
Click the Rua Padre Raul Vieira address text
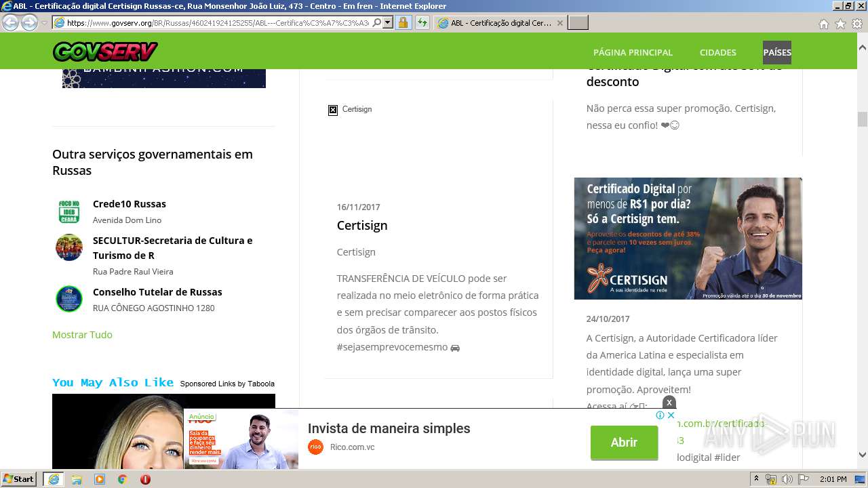tap(133, 272)
